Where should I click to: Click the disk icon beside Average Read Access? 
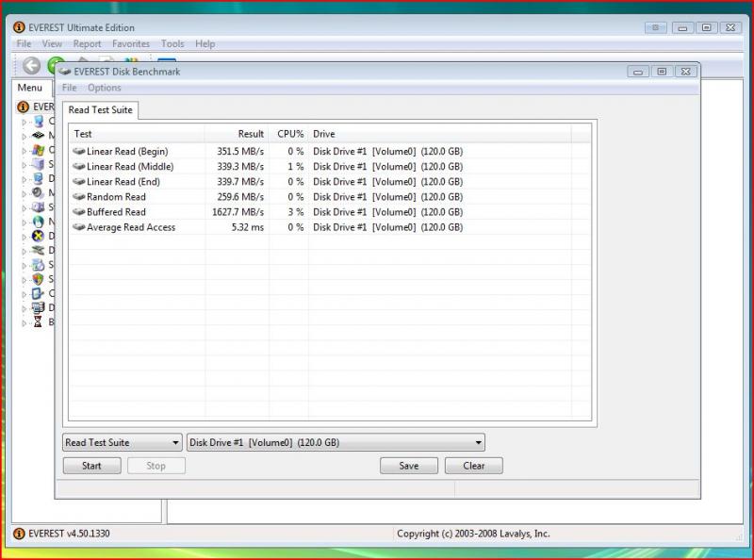point(79,227)
